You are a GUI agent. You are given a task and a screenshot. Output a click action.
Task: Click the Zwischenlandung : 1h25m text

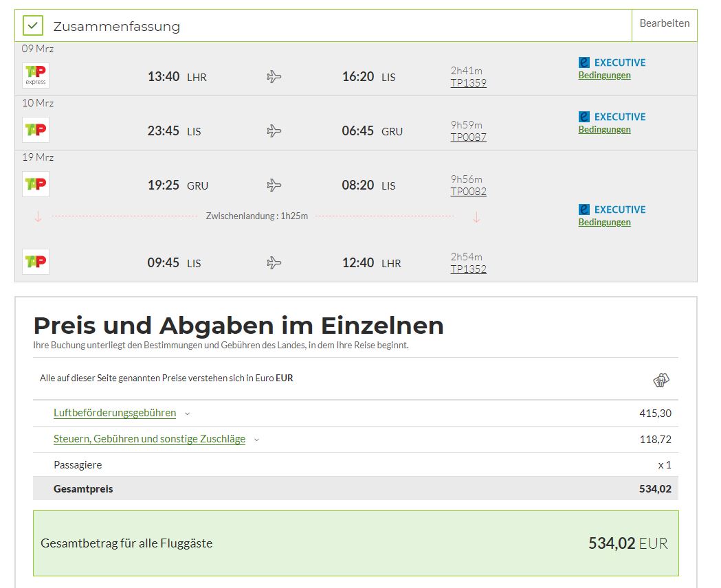257,216
